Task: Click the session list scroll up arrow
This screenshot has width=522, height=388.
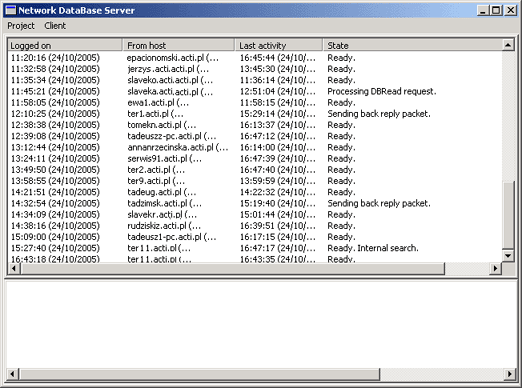Action: click(508, 45)
